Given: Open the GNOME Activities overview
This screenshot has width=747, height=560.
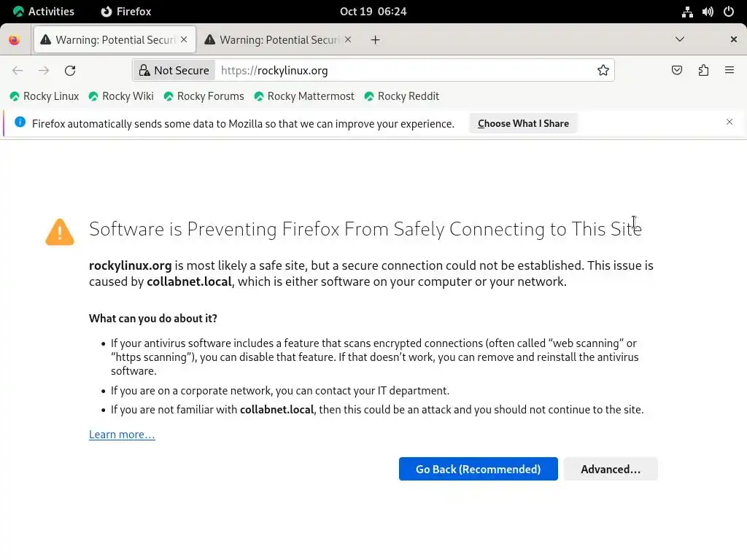Looking at the screenshot, I should coord(44,12).
